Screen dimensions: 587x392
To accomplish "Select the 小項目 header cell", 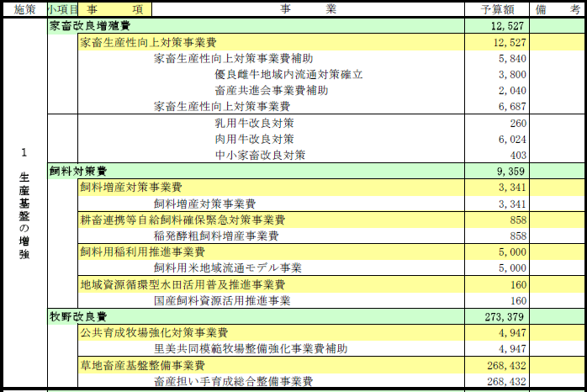I will pyautogui.click(x=62, y=9).
